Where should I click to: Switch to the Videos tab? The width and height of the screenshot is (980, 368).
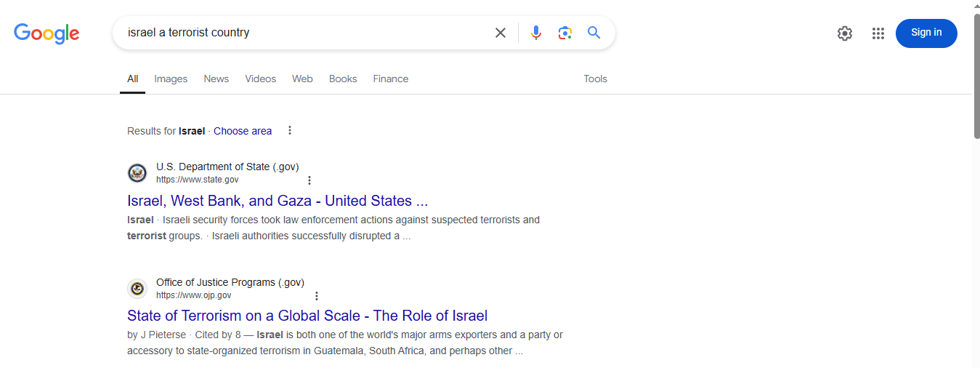[260, 79]
